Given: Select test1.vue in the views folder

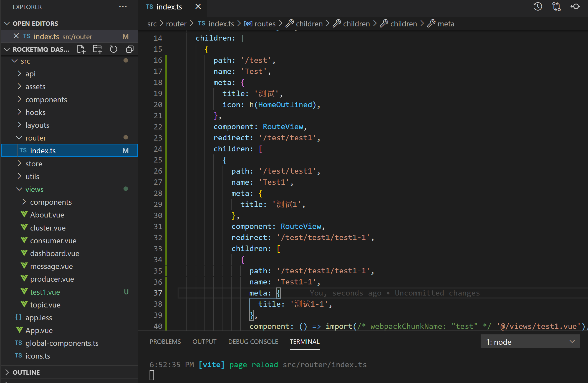Looking at the screenshot, I should click(x=45, y=292).
